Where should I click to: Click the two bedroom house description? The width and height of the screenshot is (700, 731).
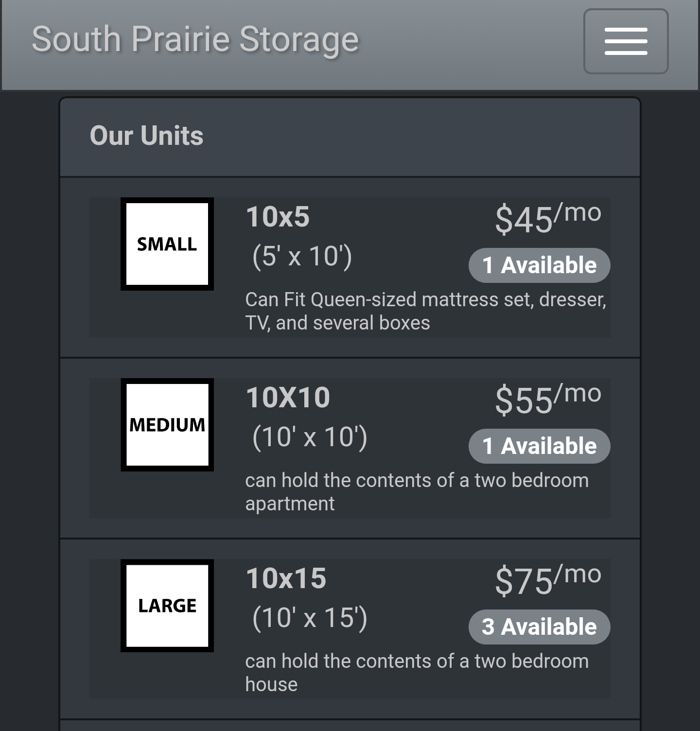click(417, 673)
